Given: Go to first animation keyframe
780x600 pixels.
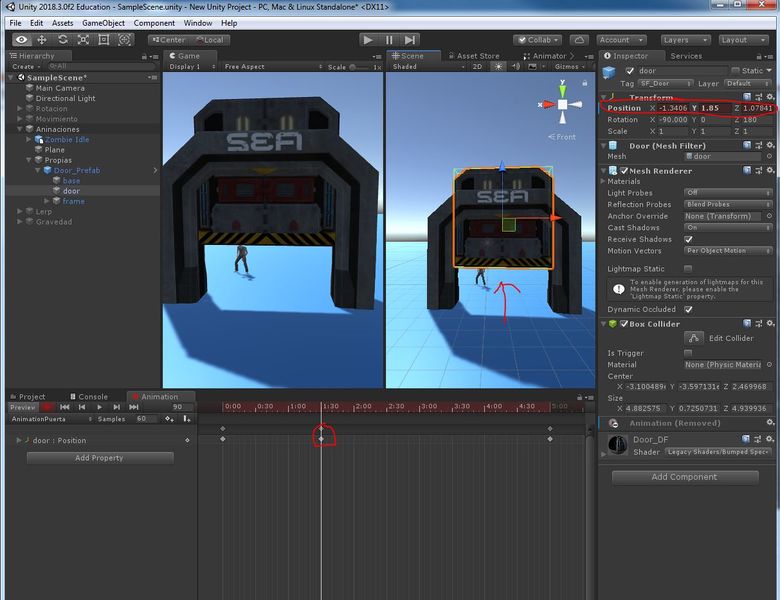Looking at the screenshot, I should pyautogui.click(x=65, y=407).
